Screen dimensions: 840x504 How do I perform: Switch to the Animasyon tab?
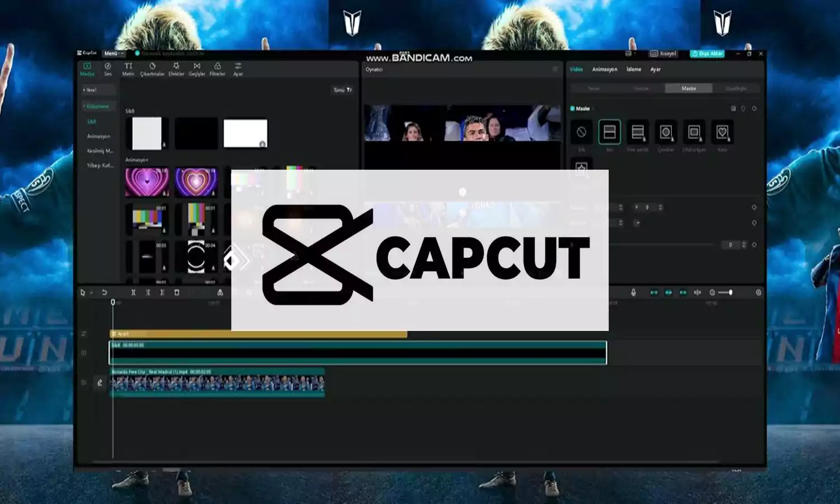[x=605, y=69]
